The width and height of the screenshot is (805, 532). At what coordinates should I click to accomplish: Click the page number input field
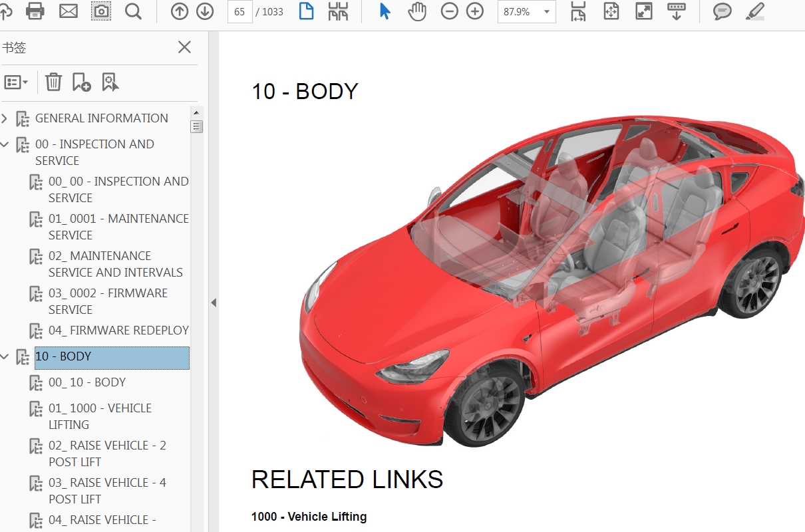(x=240, y=11)
